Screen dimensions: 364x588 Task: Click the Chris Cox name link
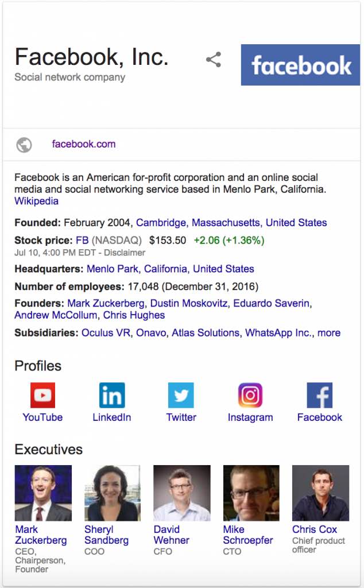tap(315, 529)
